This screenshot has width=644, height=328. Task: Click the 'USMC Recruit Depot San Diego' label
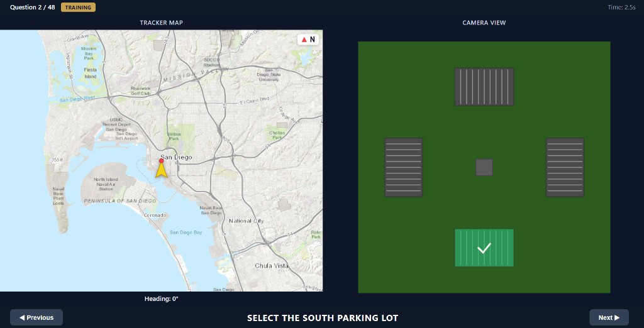point(118,124)
